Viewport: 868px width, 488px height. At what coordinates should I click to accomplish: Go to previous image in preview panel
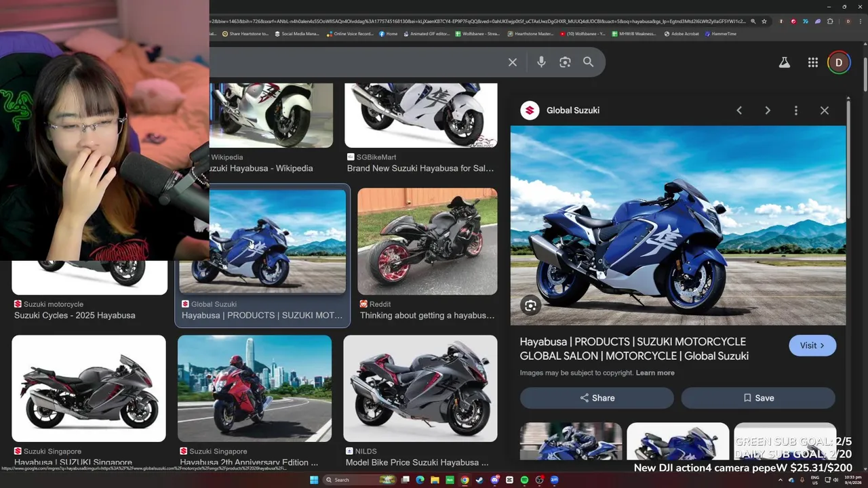tap(739, 110)
